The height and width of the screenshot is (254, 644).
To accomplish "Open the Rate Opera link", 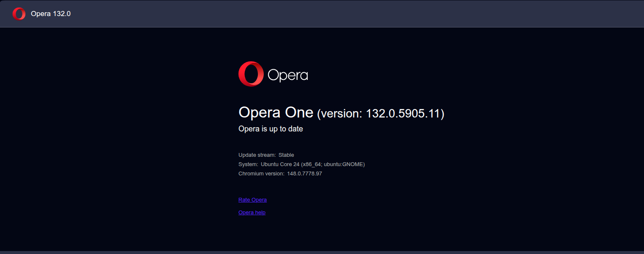I will (252, 200).
